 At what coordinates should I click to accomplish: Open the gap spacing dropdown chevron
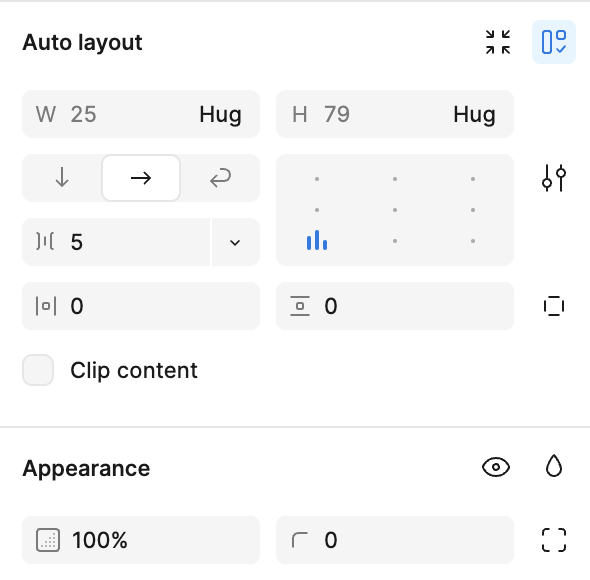(x=235, y=242)
